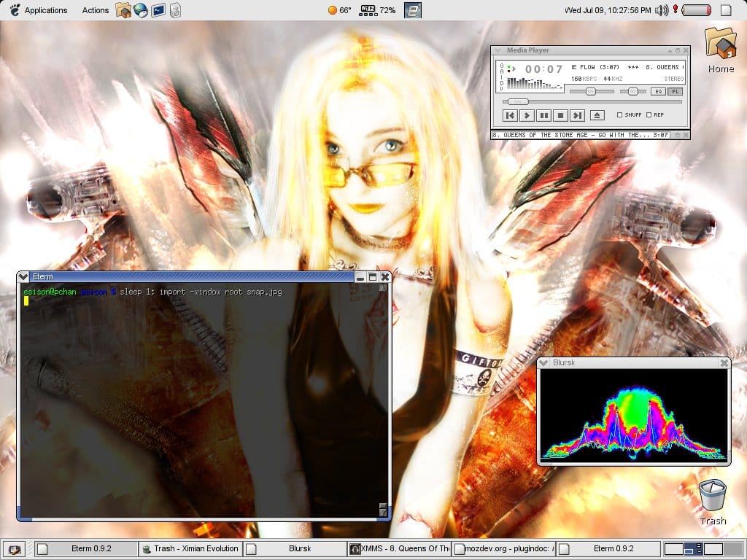
Task: Maximize the Eterm window
Action: (373, 276)
